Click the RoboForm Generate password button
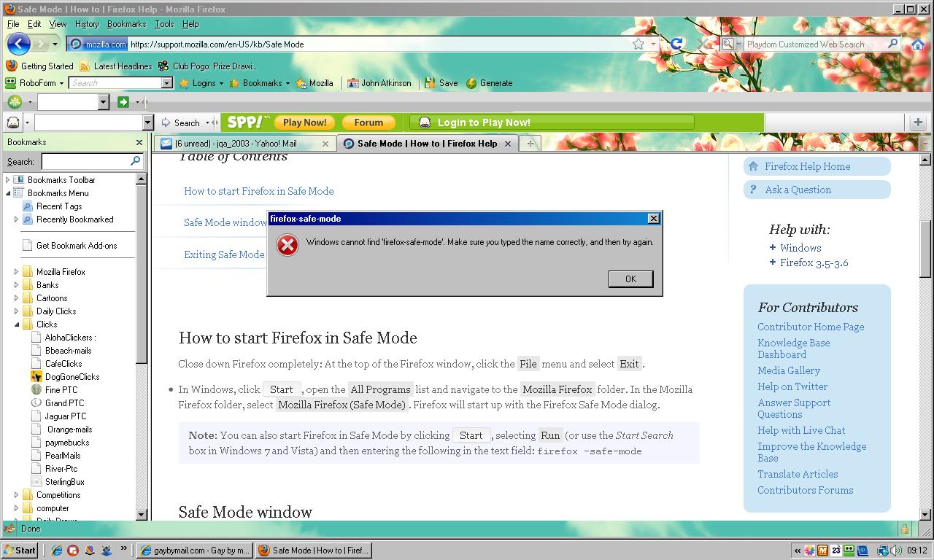934x560 pixels. [x=490, y=83]
